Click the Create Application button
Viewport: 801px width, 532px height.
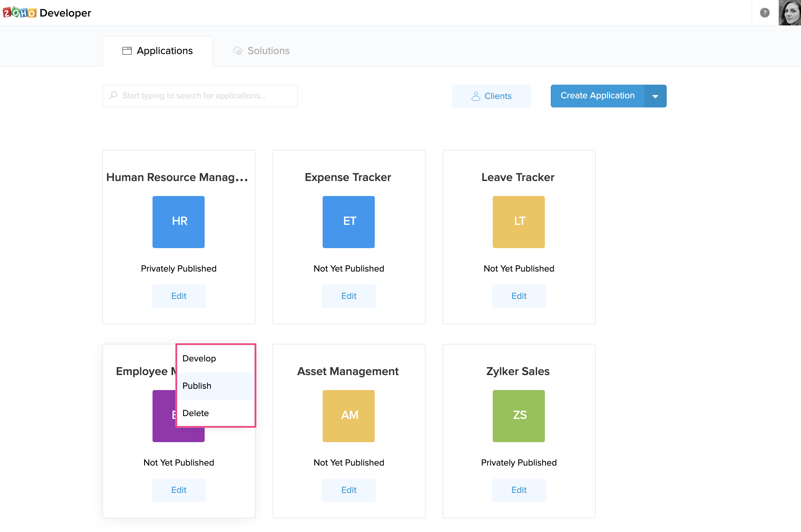click(x=597, y=96)
